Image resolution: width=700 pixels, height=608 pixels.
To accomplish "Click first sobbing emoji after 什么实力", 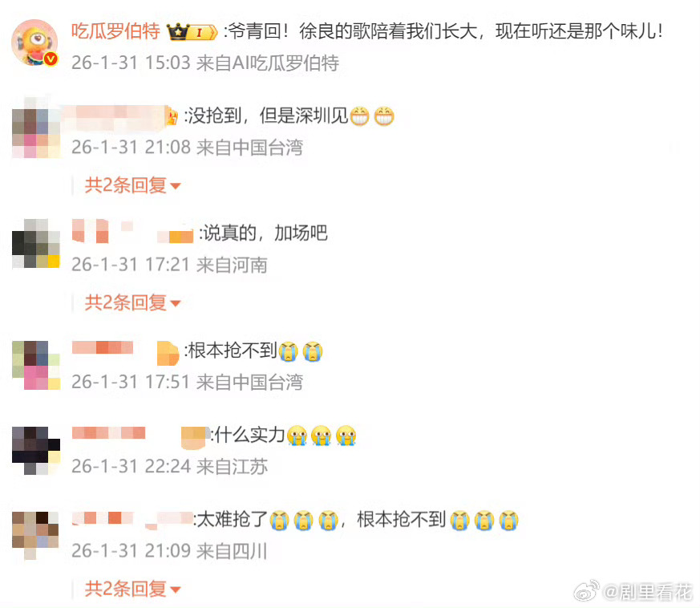I will click(297, 436).
